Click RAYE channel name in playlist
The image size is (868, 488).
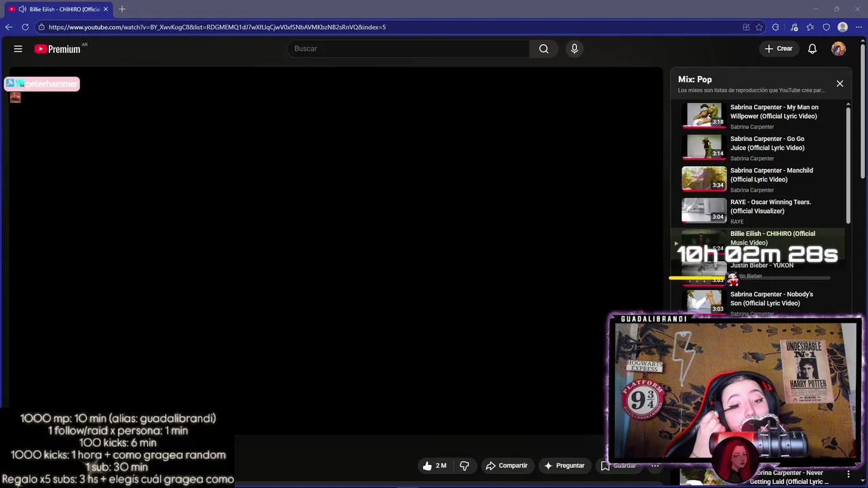pos(736,222)
